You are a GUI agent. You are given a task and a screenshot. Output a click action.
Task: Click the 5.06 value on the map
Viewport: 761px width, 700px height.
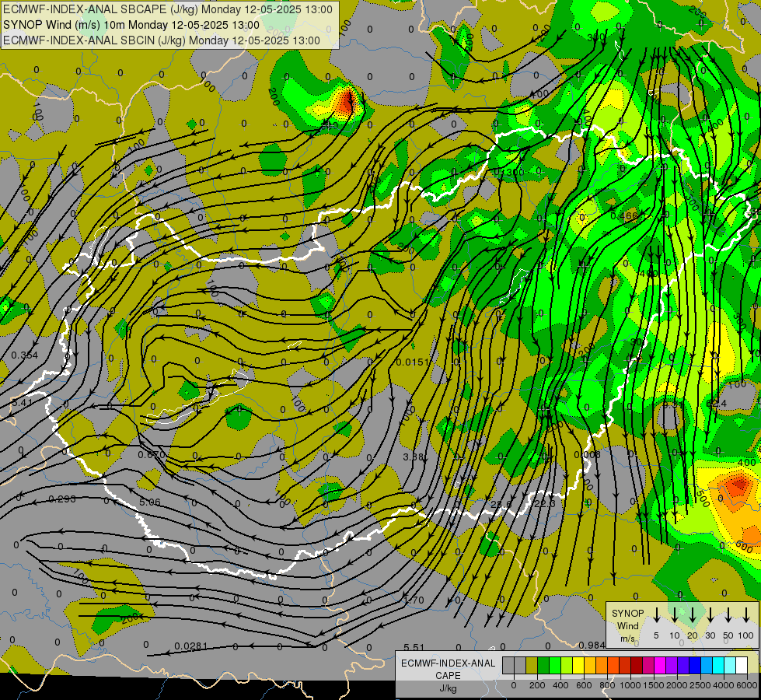[149, 502]
